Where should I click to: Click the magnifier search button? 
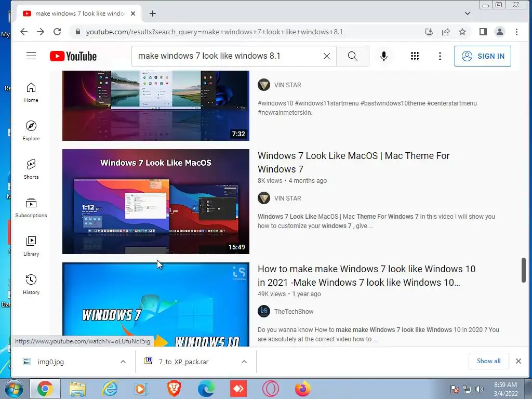click(x=353, y=56)
